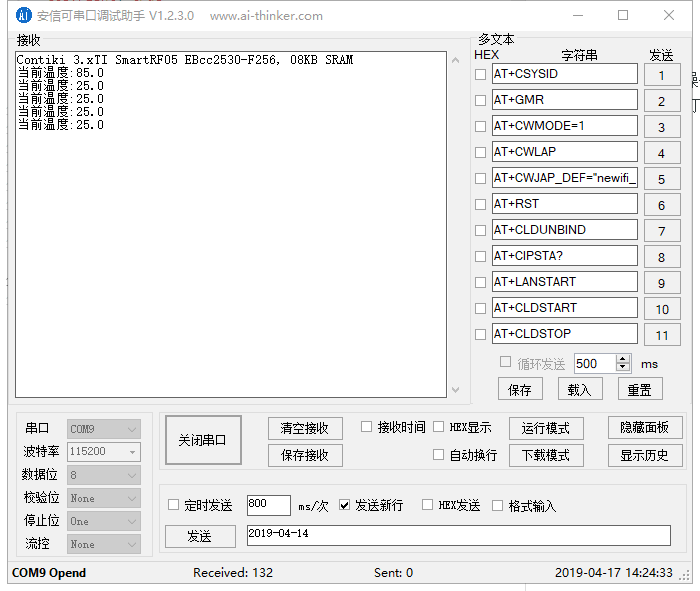
Task: Click the 载入 load button
Action: [580, 389]
